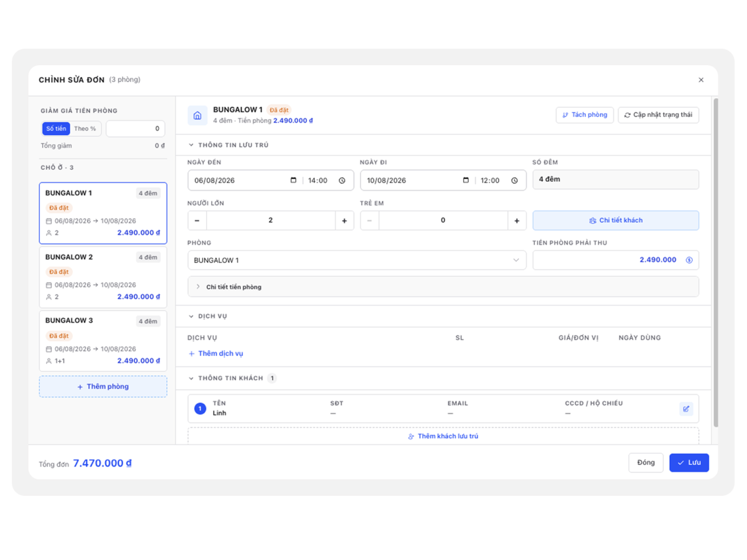Click the Tổng đơn total 7.470.000 đ
This screenshot has height=560, width=747.
click(x=103, y=464)
